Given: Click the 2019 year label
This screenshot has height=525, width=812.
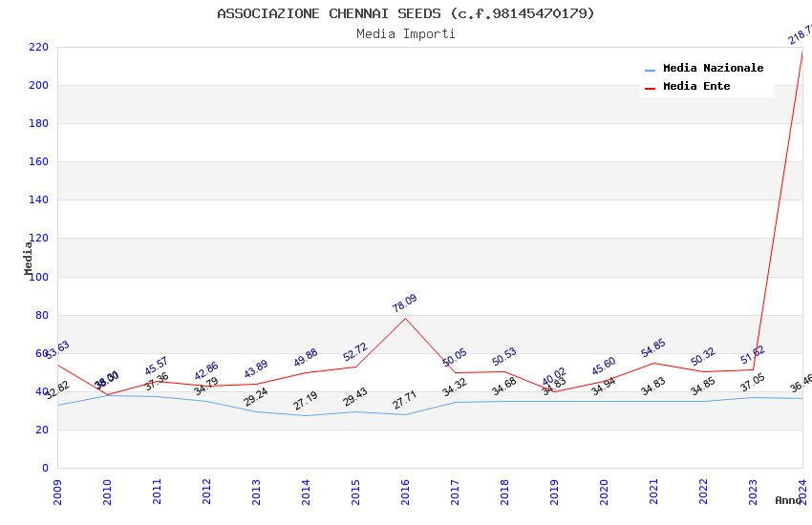Looking at the screenshot, I should (554, 492).
